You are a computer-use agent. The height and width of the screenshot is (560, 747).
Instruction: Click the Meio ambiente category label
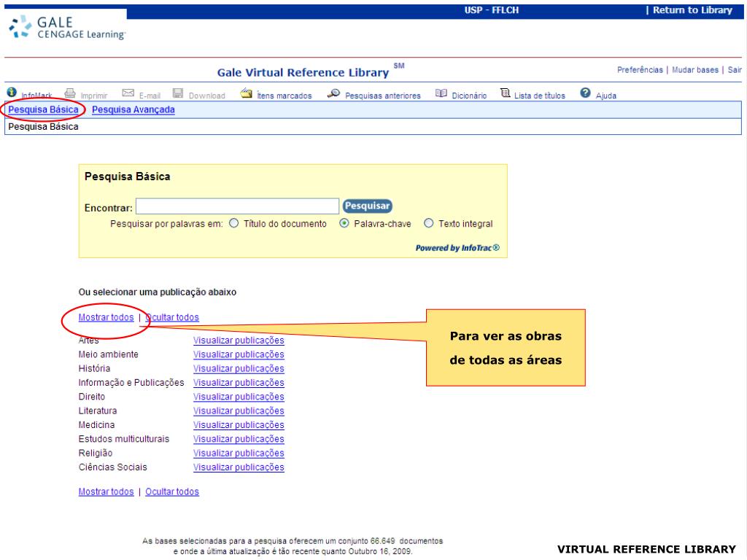pyautogui.click(x=108, y=354)
